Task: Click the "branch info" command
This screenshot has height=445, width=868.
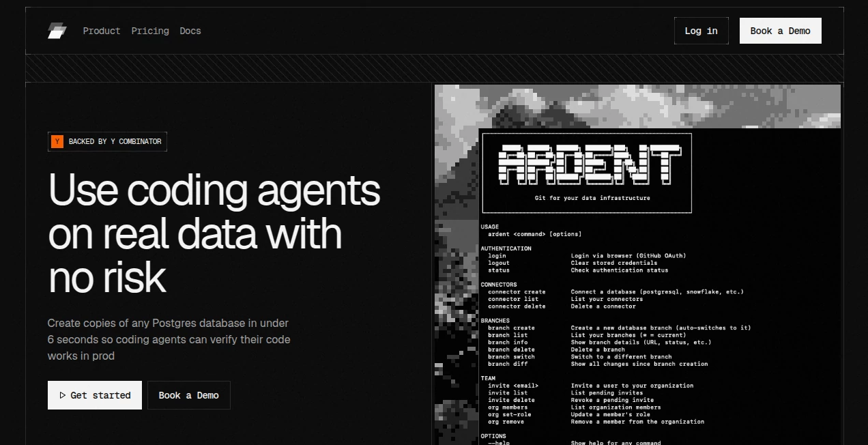Action: pos(508,343)
